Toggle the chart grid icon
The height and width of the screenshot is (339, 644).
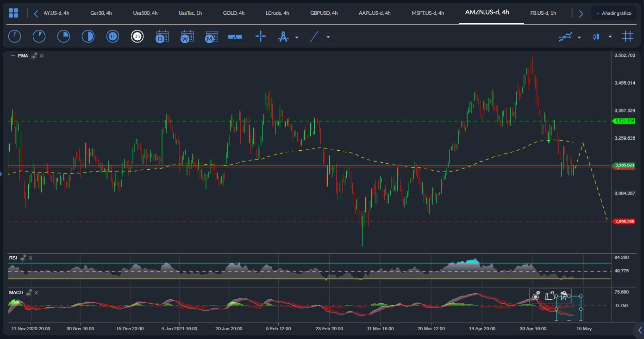628,36
